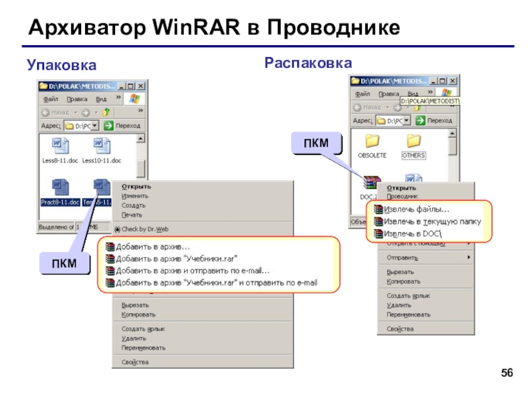Expand address combo arrow in Распаковка window

407,120
